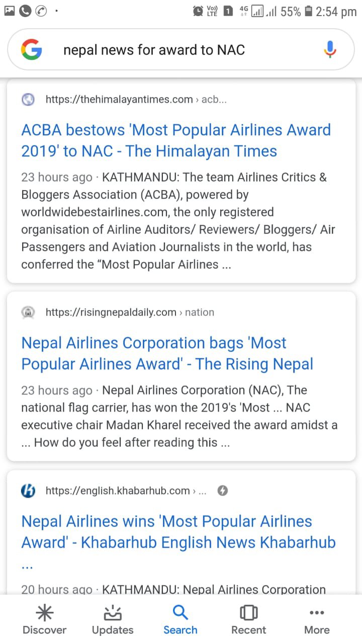Open the Discover tab

click(x=44, y=620)
